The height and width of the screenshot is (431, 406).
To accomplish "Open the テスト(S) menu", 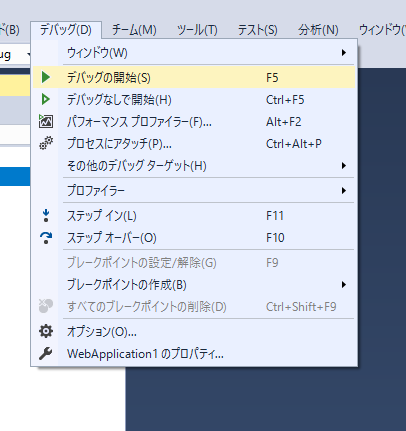I will point(257,30).
